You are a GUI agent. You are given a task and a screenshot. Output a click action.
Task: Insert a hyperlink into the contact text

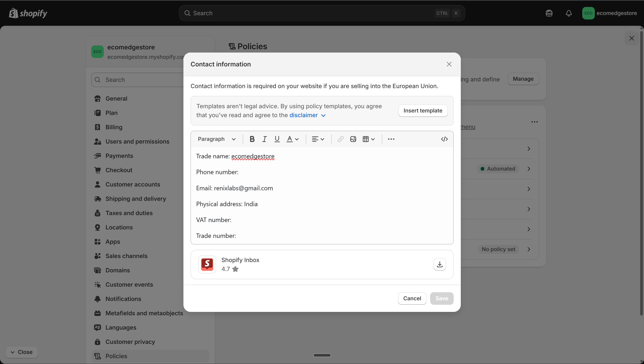coord(340,139)
